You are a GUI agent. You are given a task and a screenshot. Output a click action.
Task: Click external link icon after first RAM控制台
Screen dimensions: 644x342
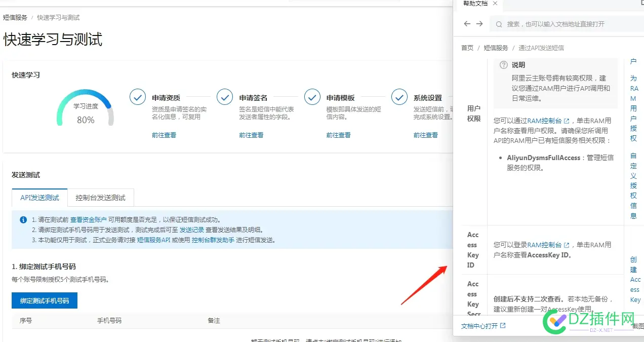(567, 121)
